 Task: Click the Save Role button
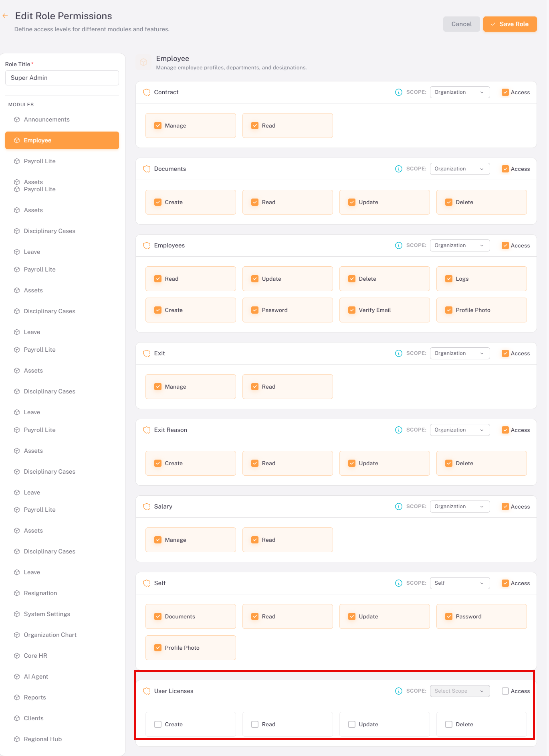510,24
